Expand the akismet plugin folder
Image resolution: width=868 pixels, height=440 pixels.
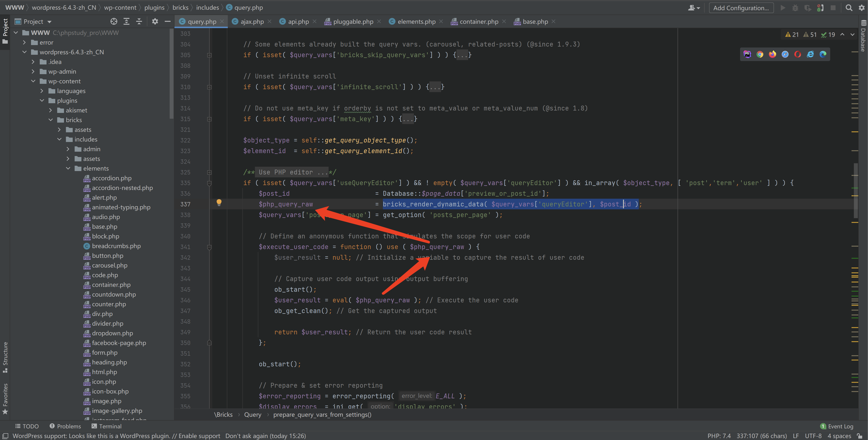[51, 110]
